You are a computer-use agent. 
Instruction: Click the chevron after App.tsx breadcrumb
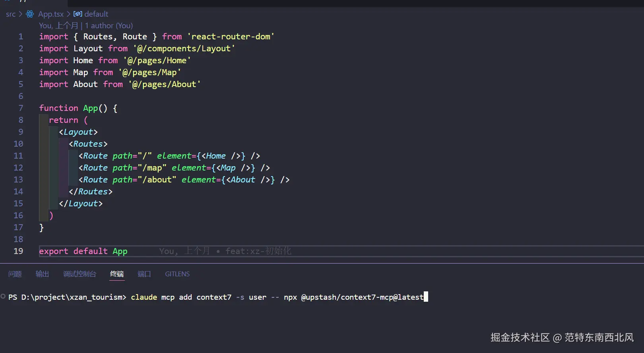pyautogui.click(x=68, y=14)
